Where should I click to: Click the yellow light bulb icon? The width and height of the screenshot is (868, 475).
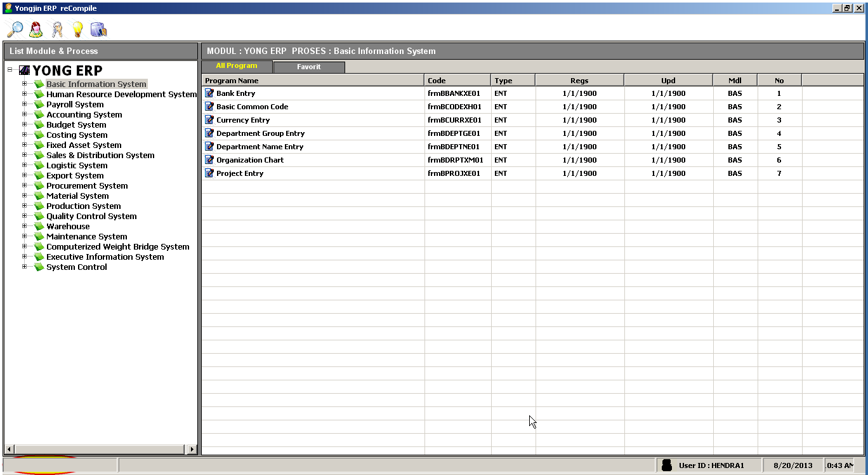(x=77, y=29)
